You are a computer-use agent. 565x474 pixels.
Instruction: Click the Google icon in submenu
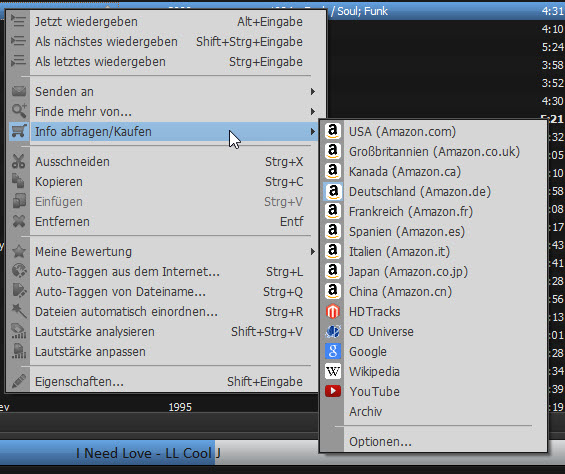333,351
